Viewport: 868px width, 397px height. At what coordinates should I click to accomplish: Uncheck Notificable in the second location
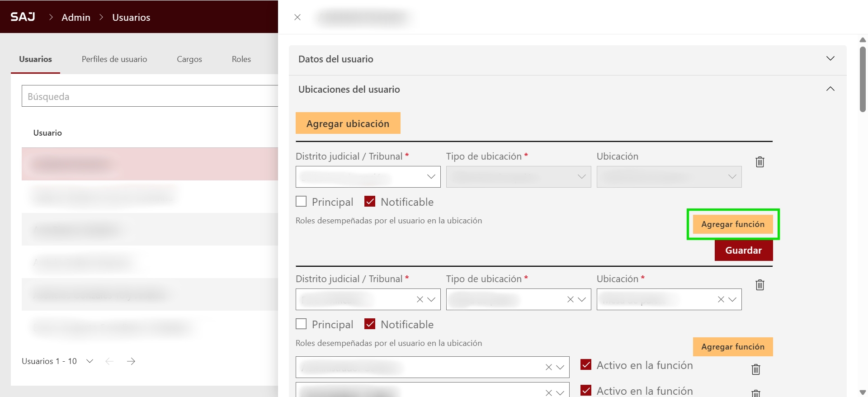pyautogui.click(x=370, y=324)
